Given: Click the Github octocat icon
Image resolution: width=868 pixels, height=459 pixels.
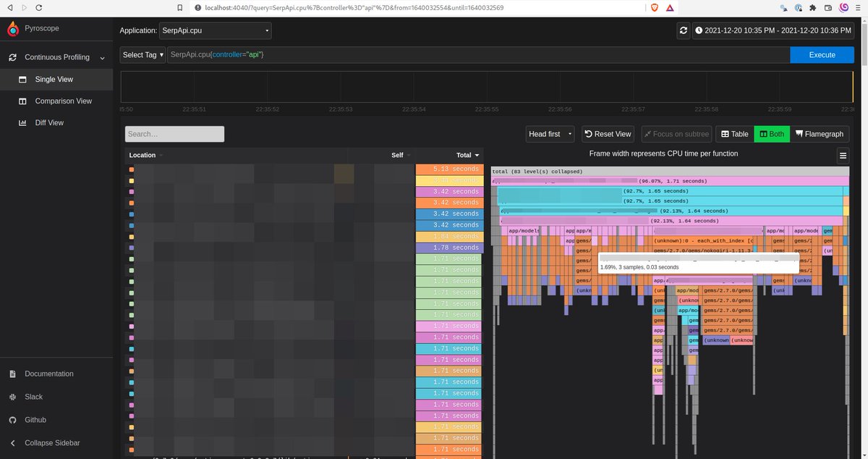Looking at the screenshot, I should click(12, 420).
